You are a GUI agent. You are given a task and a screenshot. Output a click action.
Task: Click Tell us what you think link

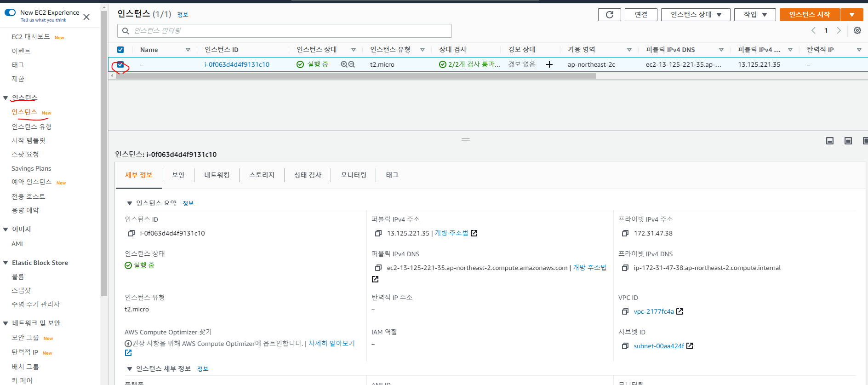coord(43,20)
